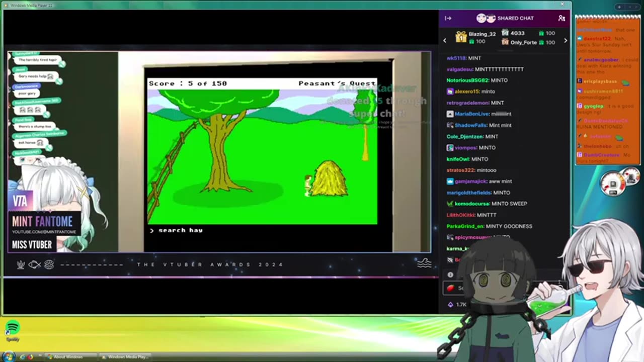Open alexero15's badge icon
The height and width of the screenshot is (362, 644).
pyautogui.click(x=450, y=92)
